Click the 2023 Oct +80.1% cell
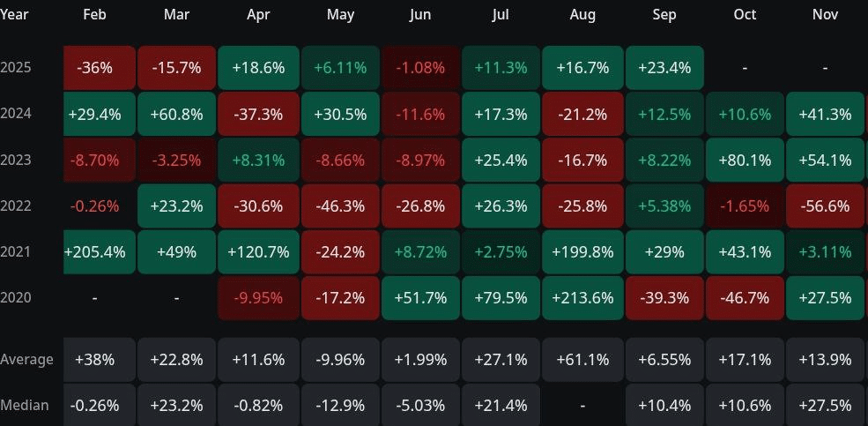Image resolution: width=868 pixels, height=426 pixels. (x=744, y=161)
